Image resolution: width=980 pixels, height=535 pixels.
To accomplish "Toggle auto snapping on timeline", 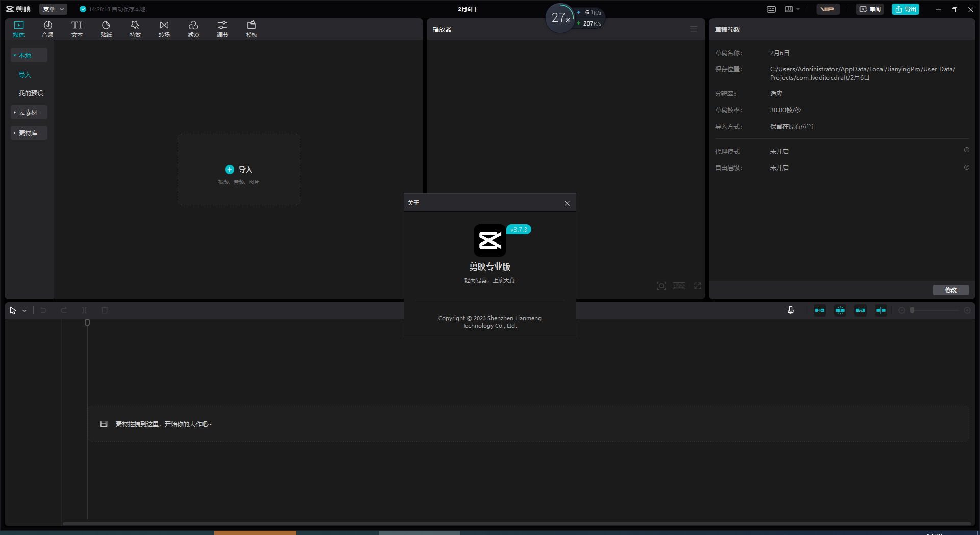I will click(840, 310).
